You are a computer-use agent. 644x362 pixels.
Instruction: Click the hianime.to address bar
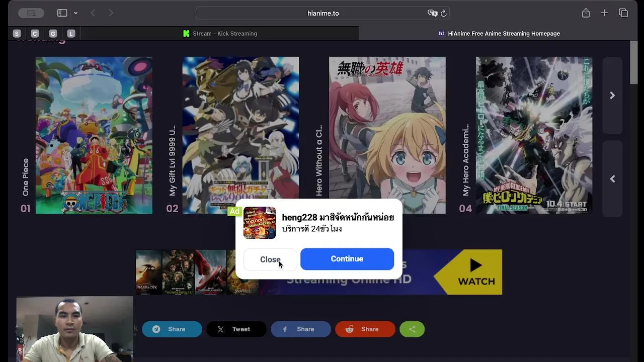click(323, 13)
